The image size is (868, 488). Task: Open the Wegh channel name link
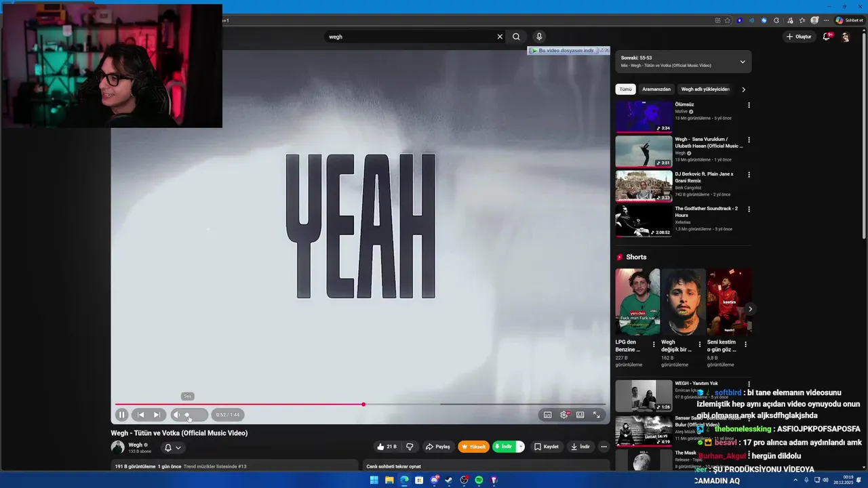coord(136,445)
